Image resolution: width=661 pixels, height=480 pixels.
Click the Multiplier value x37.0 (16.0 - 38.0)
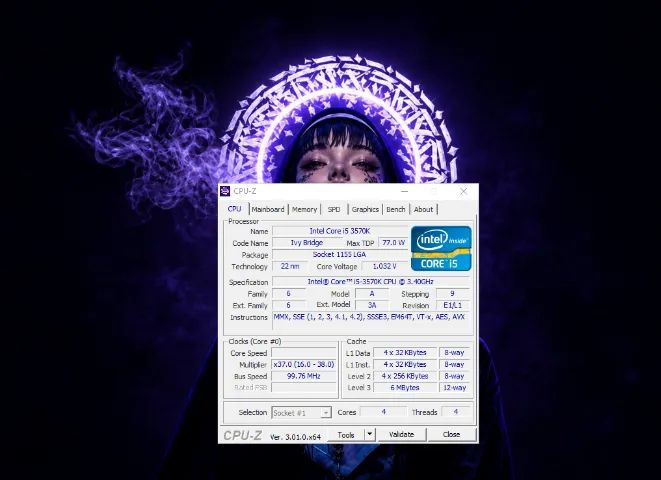304,365
